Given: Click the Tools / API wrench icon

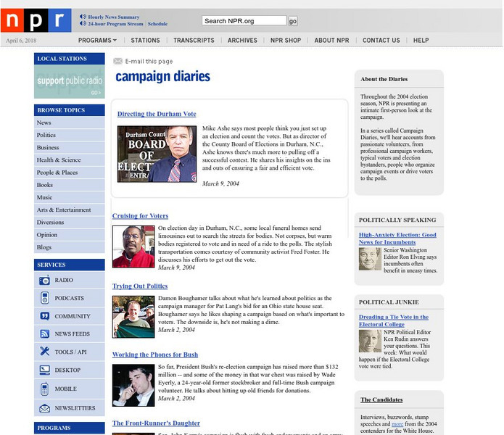Looking at the screenshot, I should 45,352.
